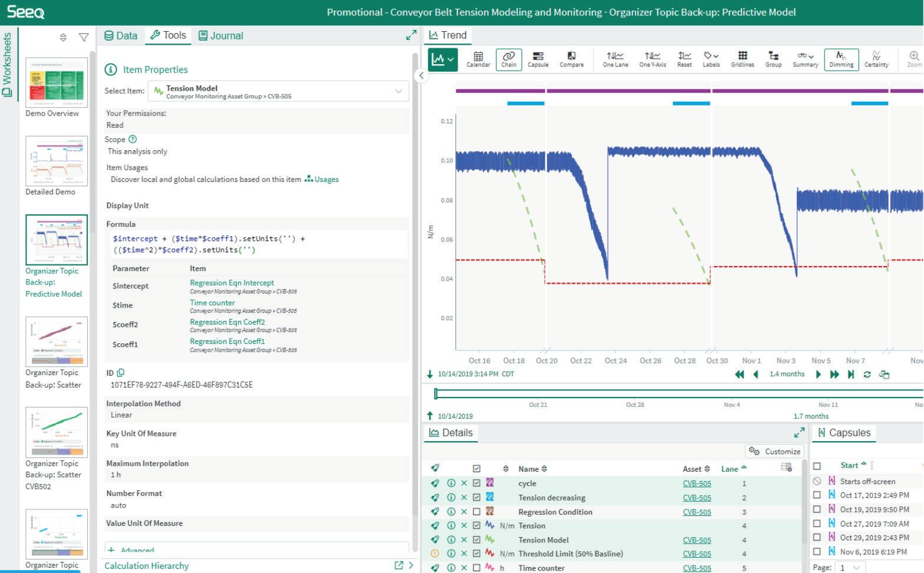The image size is (924, 573).
Task: Step display range forward by half
Action: coord(818,375)
